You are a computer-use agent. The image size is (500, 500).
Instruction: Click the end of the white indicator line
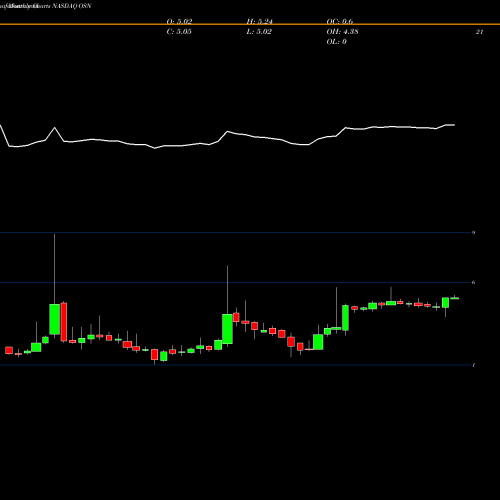coord(454,125)
